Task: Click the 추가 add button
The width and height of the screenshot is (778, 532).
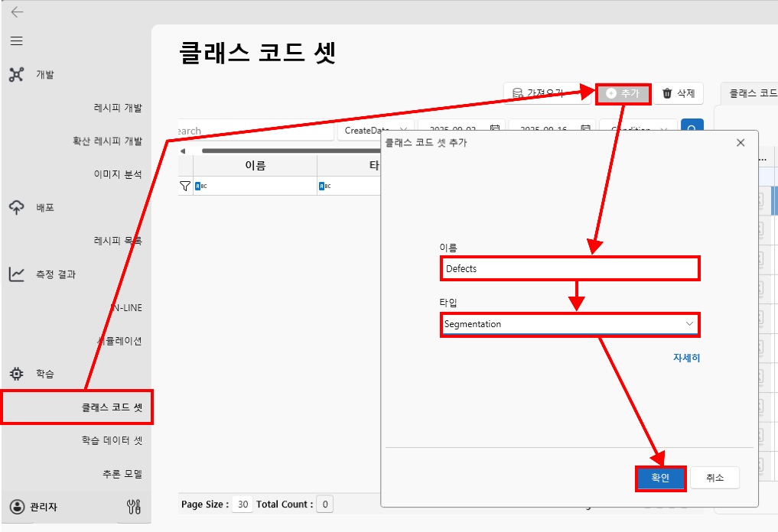Action: 623,93
